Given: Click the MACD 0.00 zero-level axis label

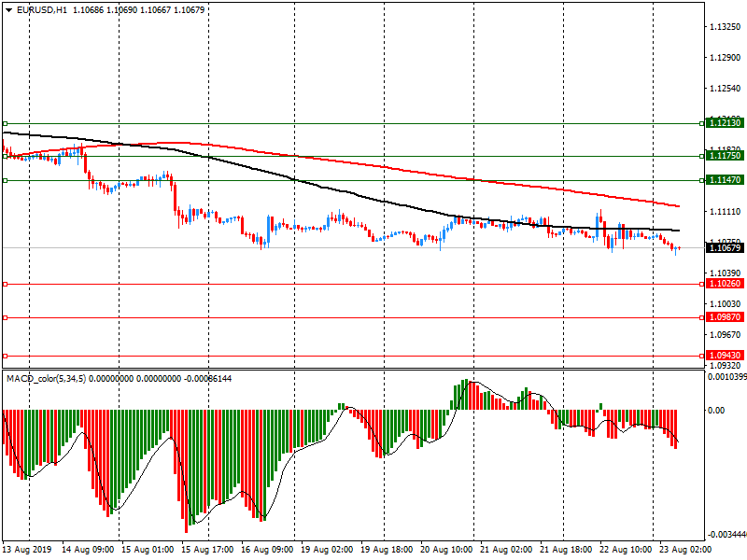Looking at the screenshot, I should click(716, 410).
